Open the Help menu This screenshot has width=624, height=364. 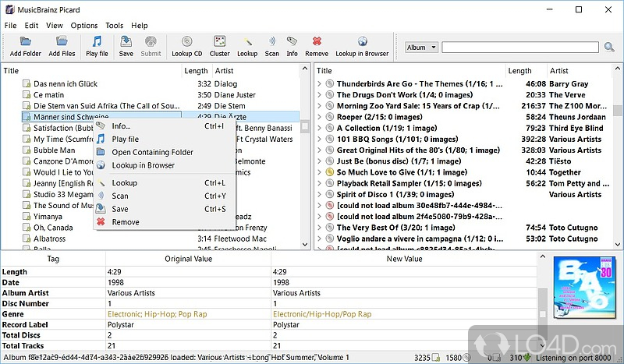(140, 26)
